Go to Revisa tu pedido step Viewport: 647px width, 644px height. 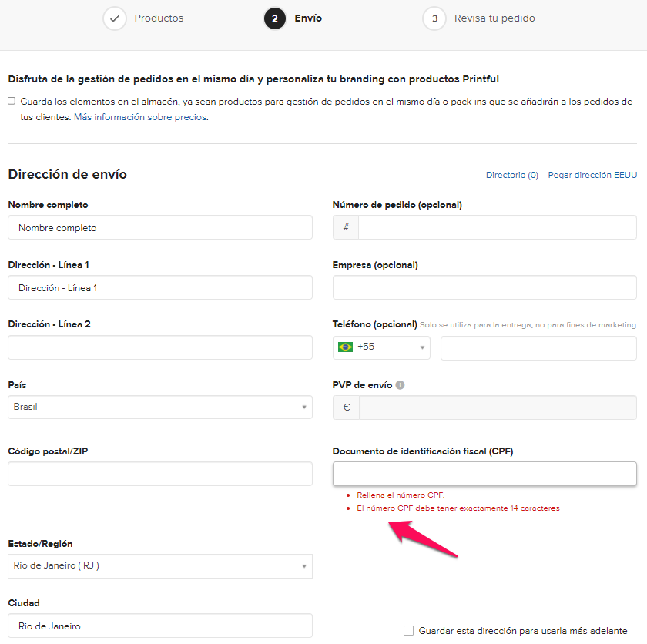(494, 18)
